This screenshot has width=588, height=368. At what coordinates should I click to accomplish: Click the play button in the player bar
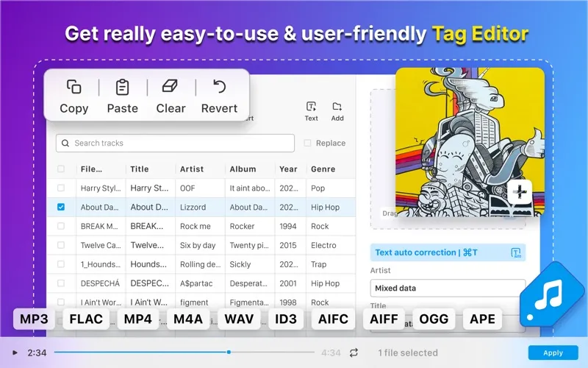click(x=15, y=353)
